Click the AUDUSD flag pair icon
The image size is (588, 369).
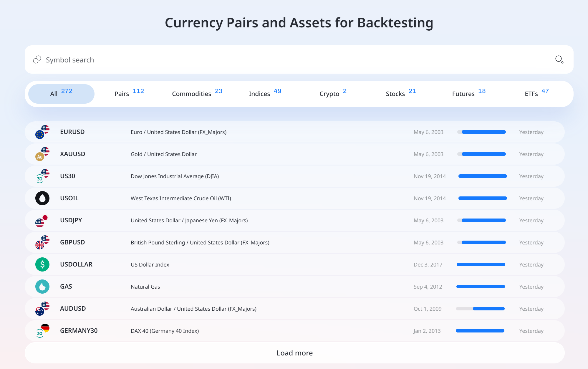(42, 309)
